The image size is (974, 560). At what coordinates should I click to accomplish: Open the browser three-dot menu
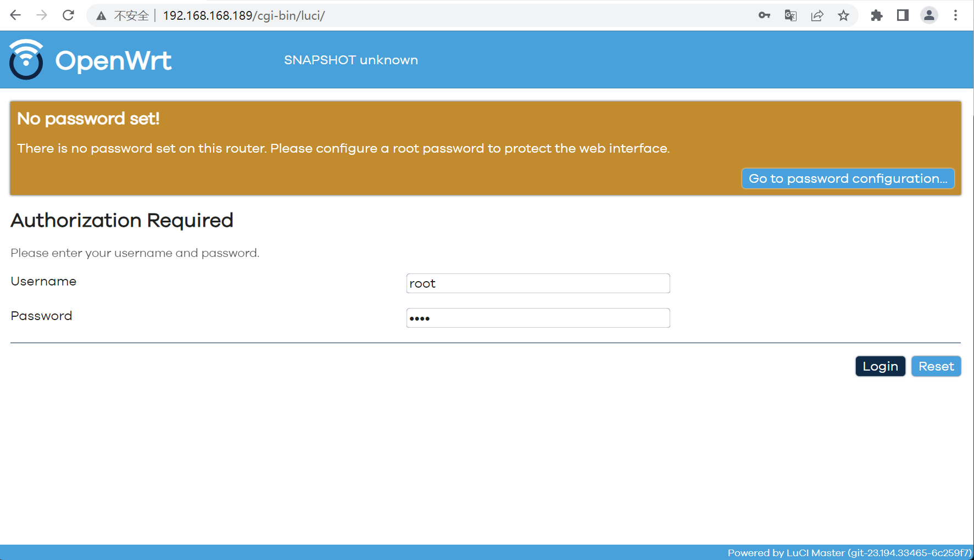(x=956, y=15)
